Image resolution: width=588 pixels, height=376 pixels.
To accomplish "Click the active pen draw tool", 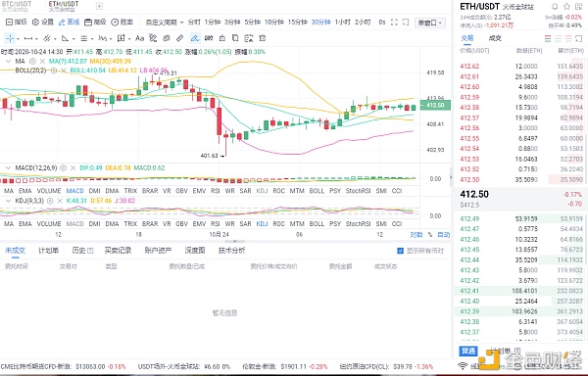I will (x=194, y=38).
